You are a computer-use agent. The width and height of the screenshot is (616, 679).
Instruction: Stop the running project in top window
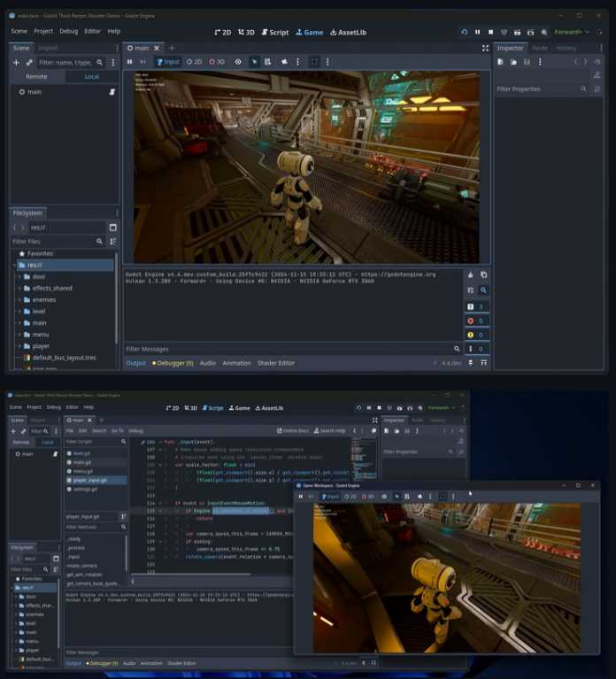click(x=490, y=32)
